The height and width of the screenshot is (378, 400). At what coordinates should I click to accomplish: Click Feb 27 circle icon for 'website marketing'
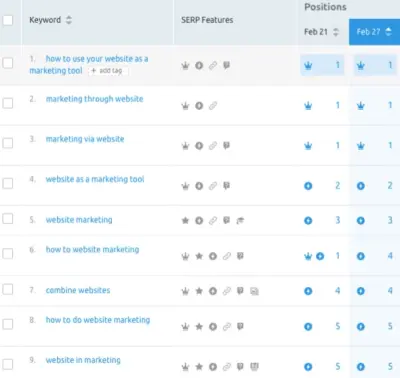[361, 220]
